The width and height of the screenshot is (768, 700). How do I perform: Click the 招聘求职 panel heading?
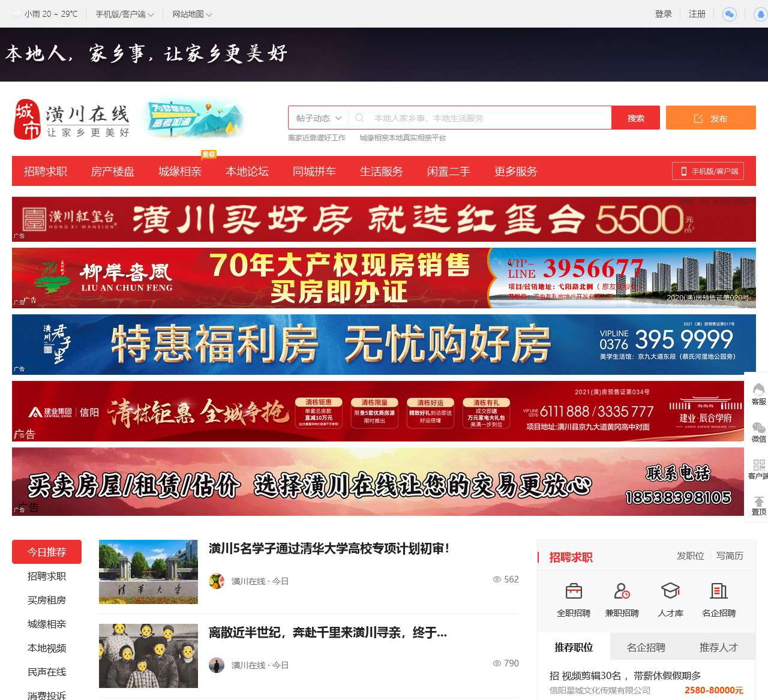(571, 557)
